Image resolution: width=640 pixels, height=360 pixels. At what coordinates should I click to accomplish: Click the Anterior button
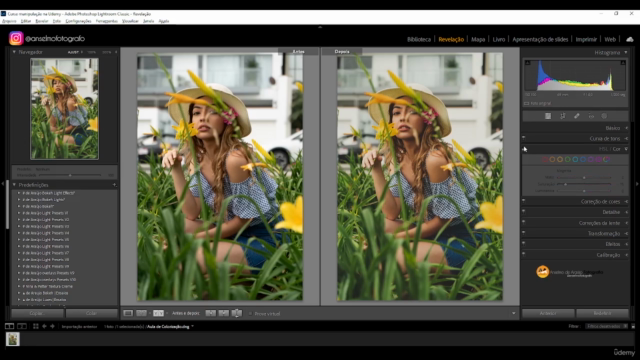[548, 313]
